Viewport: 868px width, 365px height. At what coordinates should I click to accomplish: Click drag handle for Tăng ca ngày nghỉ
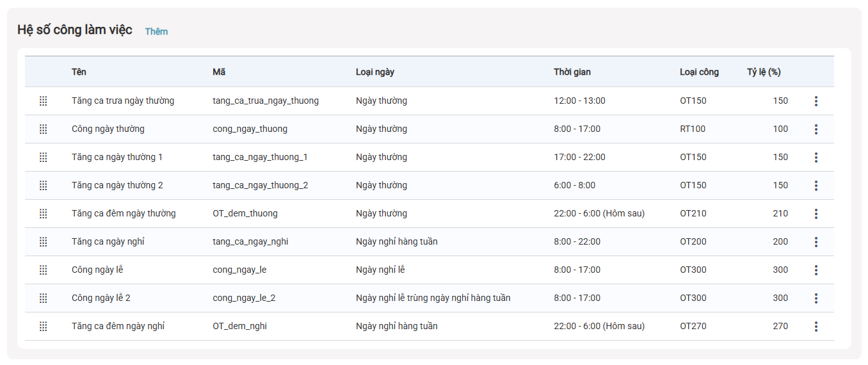pyautogui.click(x=44, y=241)
